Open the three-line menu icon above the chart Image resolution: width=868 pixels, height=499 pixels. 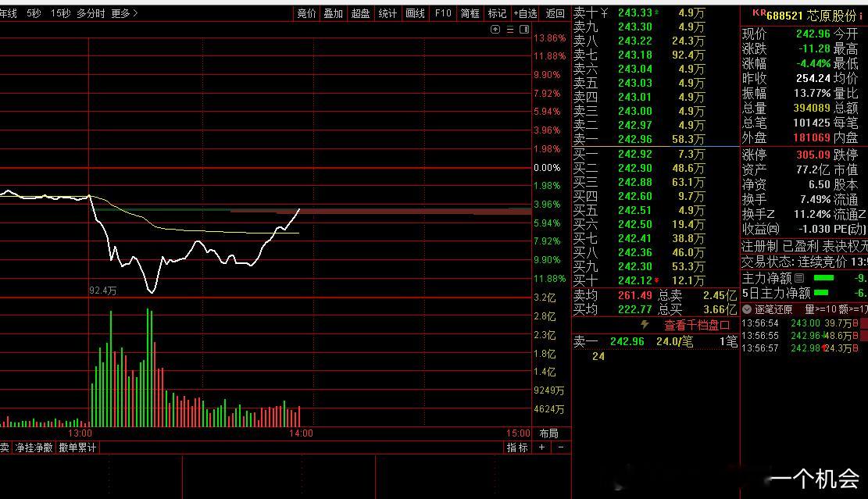point(510,30)
